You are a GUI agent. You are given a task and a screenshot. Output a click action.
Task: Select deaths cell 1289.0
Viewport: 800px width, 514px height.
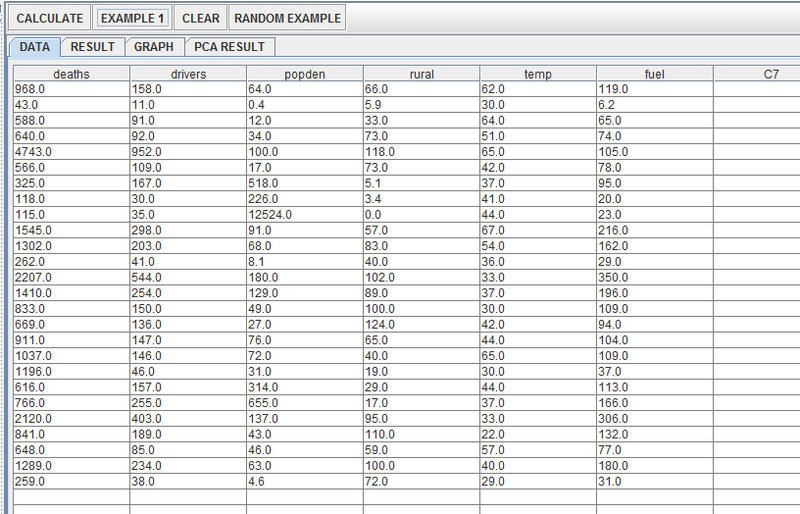pyautogui.click(x=71, y=466)
